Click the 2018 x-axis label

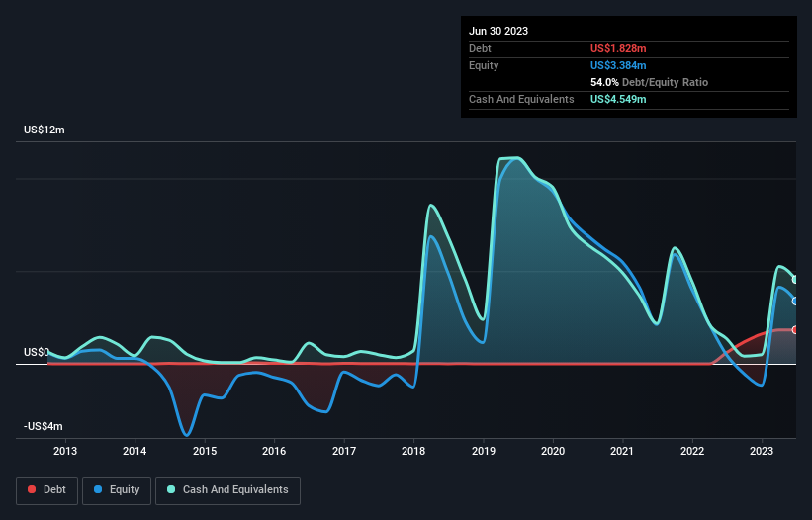point(413,451)
